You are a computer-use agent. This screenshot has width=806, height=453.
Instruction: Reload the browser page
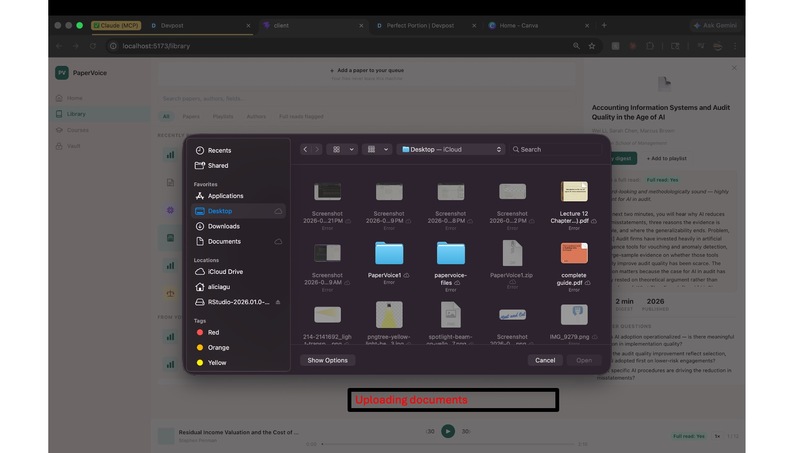[93, 46]
